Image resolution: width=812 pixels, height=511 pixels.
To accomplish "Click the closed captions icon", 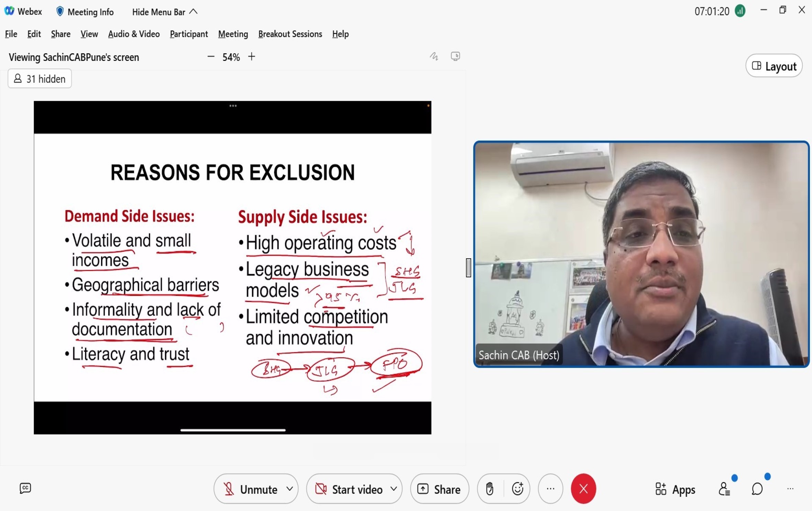I will coord(25,488).
